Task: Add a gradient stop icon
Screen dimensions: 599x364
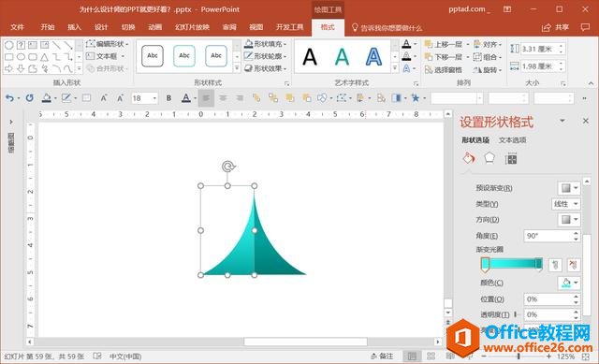Action: point(555,264)
